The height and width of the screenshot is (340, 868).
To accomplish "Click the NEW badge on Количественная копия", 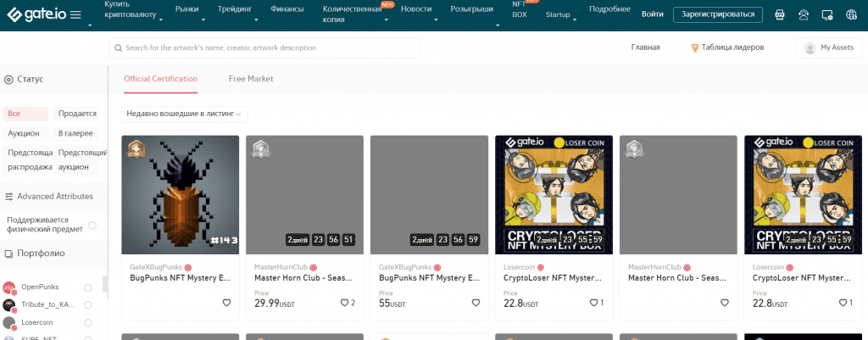I will [387, 4].
